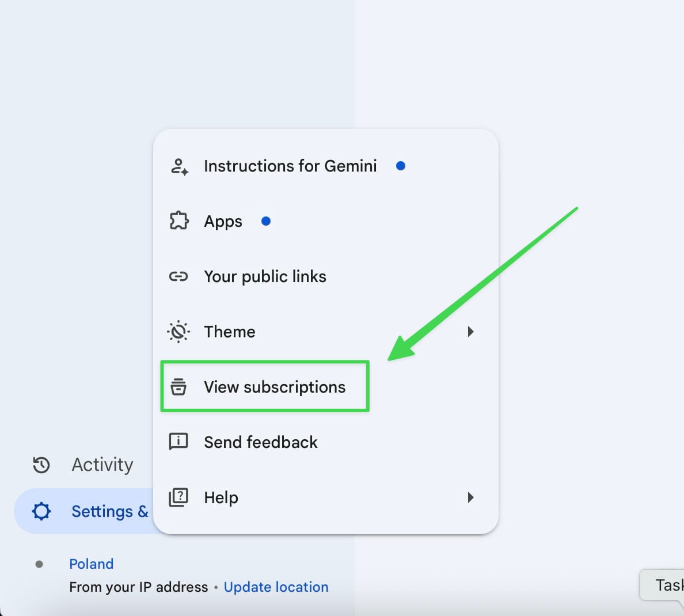The image size is (684, 616).
Task: Click the Task button at the bottom right
Action: pyautogui.click(x=668, y=585)
